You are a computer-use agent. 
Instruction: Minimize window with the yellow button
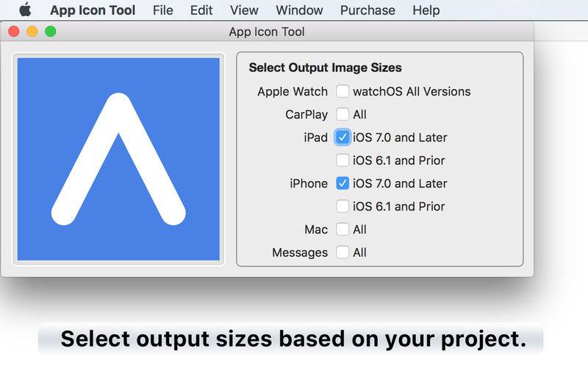(x=32, y=32)
